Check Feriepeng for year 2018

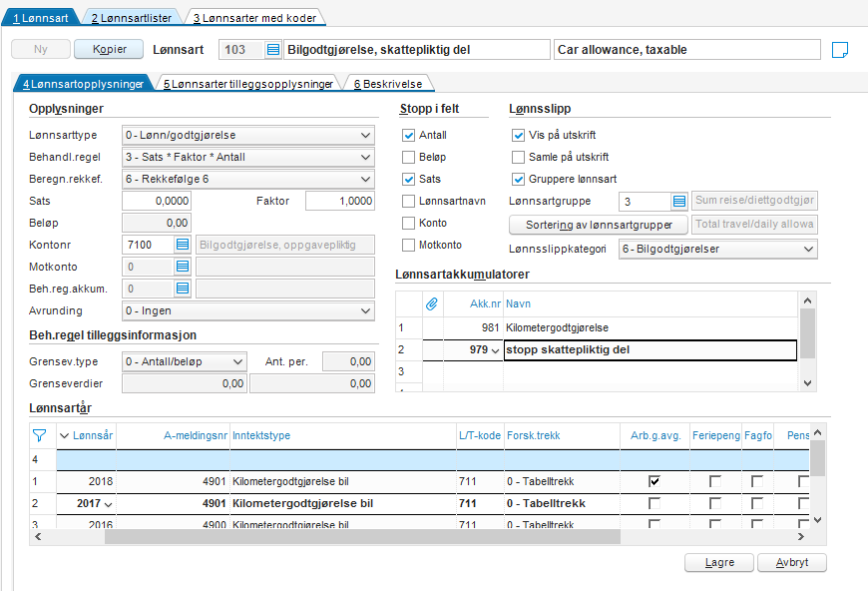715,481
